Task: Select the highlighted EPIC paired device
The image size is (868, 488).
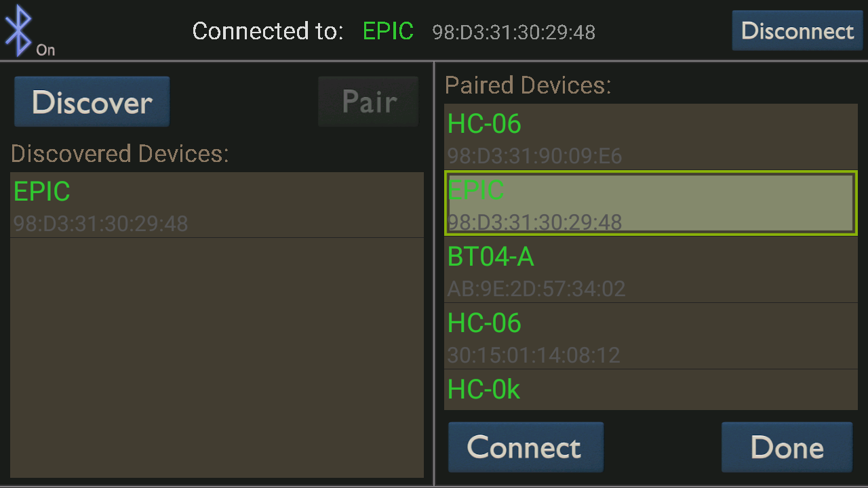Action: tap(651, 203)
